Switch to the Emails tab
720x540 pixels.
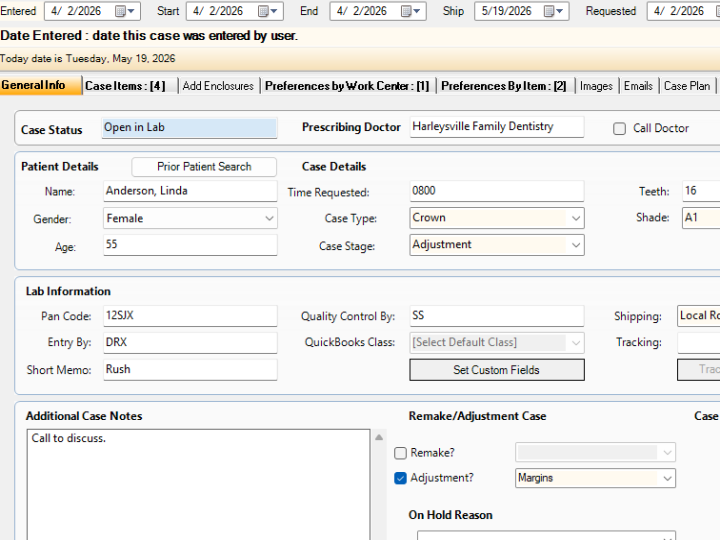[638, 86]
